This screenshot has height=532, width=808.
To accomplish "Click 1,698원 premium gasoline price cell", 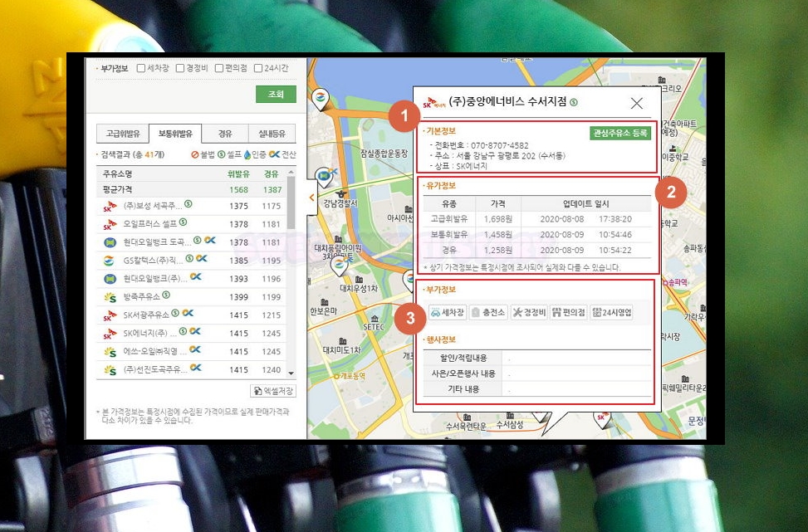I will [497, 219].
